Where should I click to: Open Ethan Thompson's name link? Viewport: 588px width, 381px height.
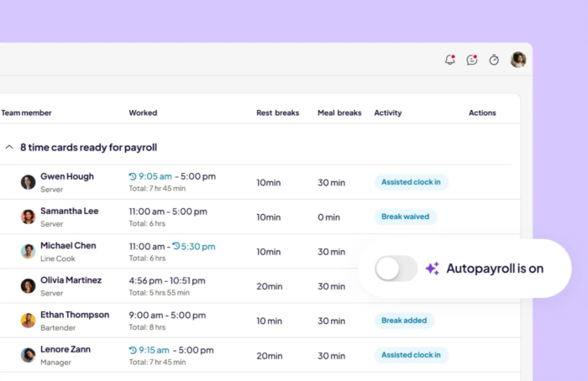click(x=75, y=315)
